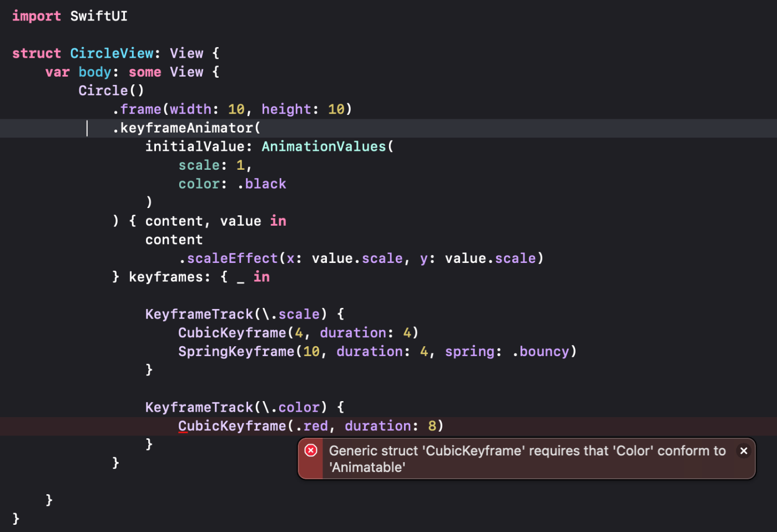Click the 'keyframes:' label

coord(170,277)
